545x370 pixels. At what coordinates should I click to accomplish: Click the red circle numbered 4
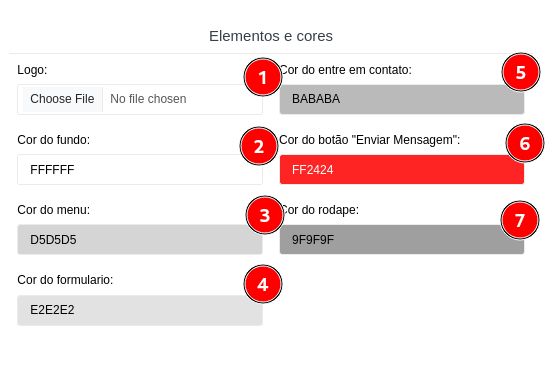coord(263,284)
